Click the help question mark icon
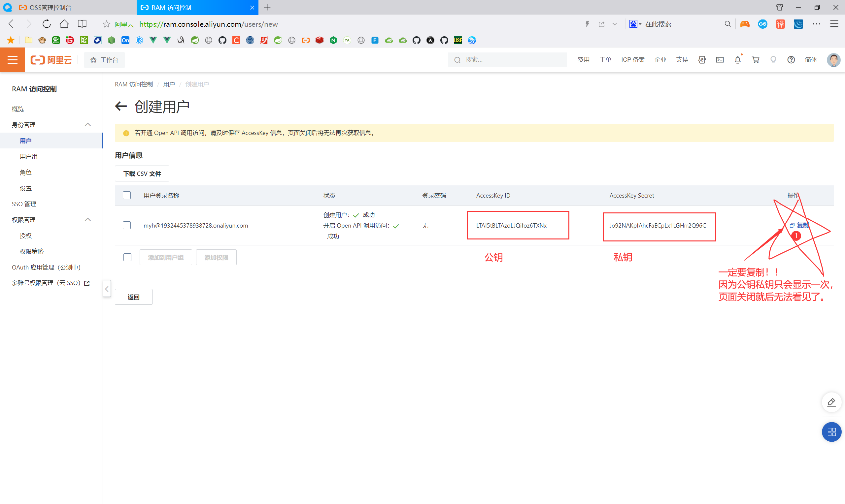 click(791, 60)
